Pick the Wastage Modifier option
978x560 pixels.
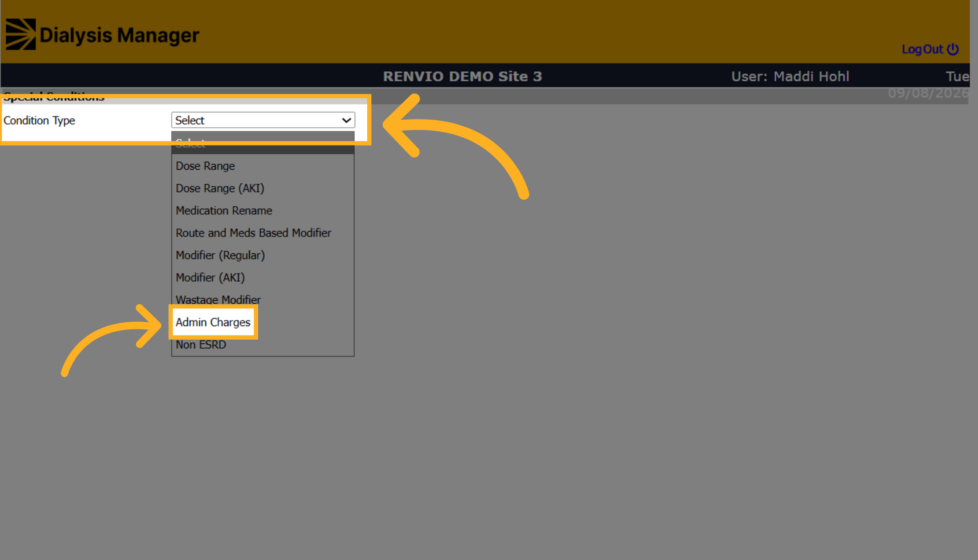tap(263, 299)
